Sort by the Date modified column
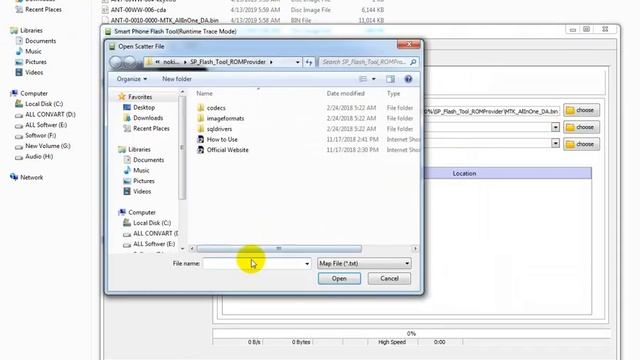The height and width of the screenshot is (360, 640). click(345, 93)
